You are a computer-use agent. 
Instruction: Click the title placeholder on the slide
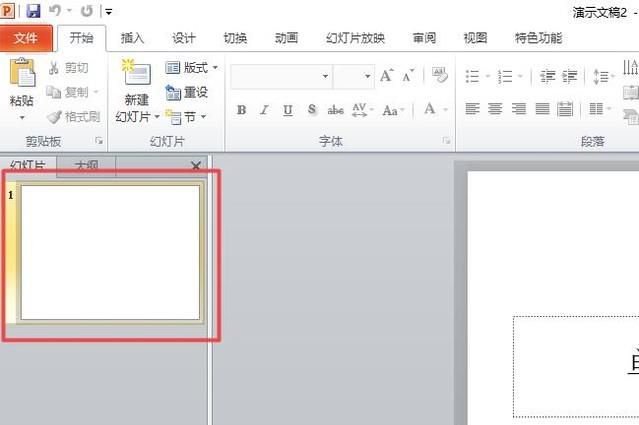coord(576,367)
